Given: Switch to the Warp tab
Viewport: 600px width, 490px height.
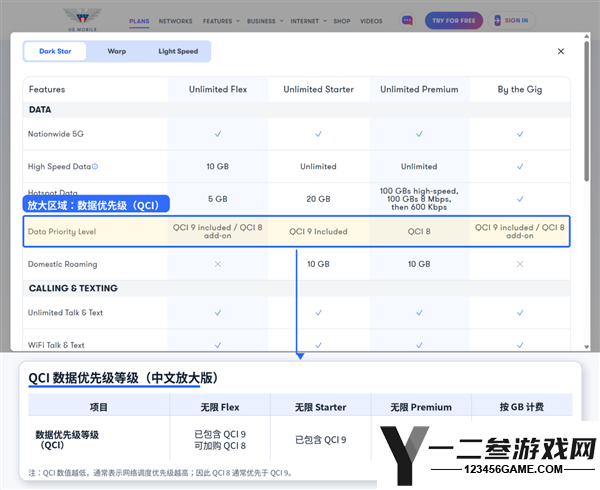Looking at the screenshot, I should 117,51.
